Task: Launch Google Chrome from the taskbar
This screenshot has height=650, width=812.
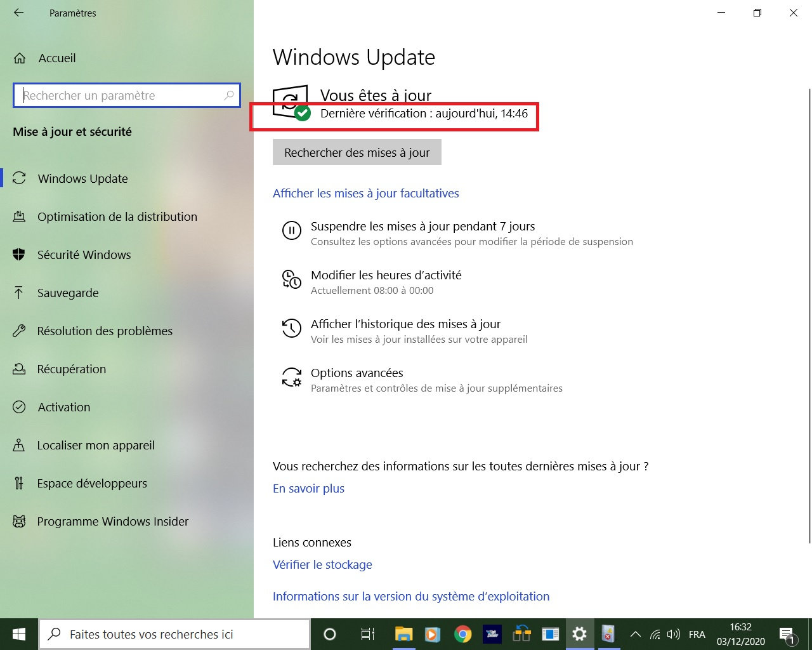Action: pyautogui.click(x=462, y=634)
